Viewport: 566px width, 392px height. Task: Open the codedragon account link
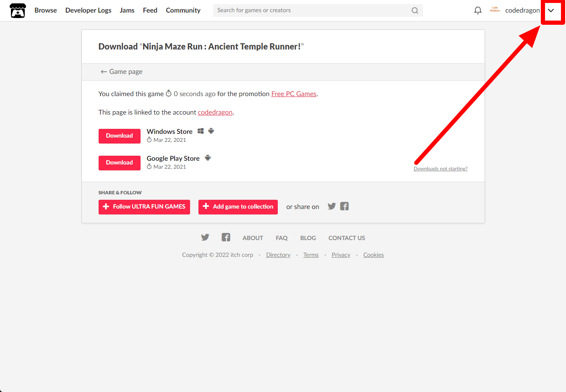point(215,112)
